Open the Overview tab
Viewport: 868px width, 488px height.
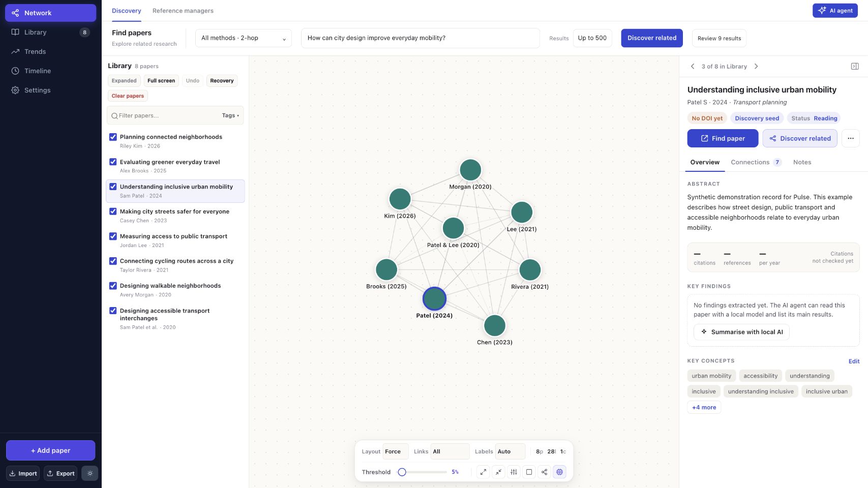coord(705,162)
